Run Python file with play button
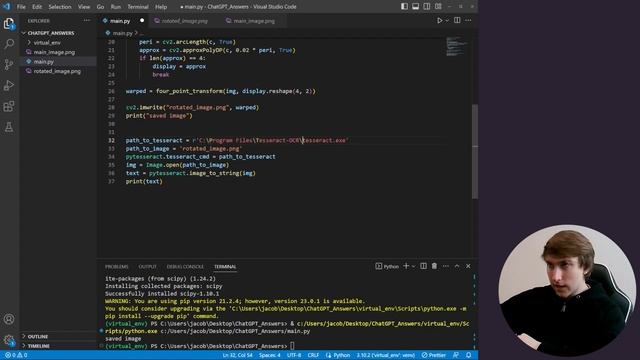This screenshot has width=640, height=360. point(440,20)
